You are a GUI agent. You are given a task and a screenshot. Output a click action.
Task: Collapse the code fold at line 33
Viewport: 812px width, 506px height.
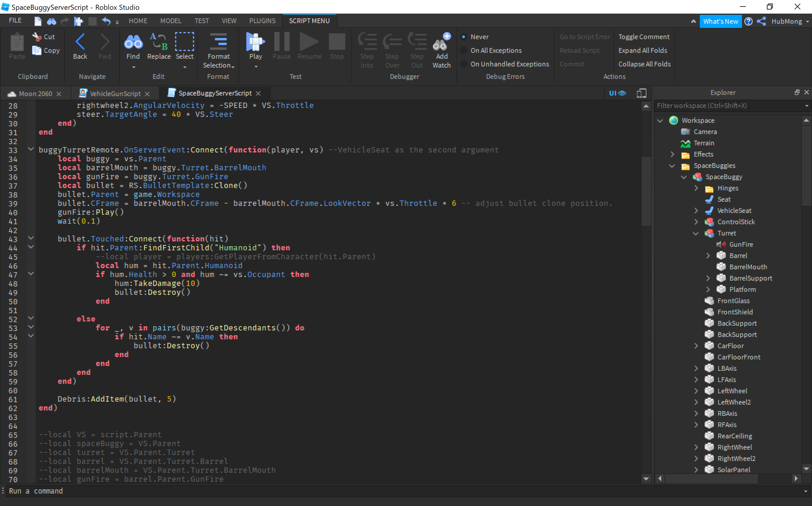pyautogui.click(x=31, y=149)
